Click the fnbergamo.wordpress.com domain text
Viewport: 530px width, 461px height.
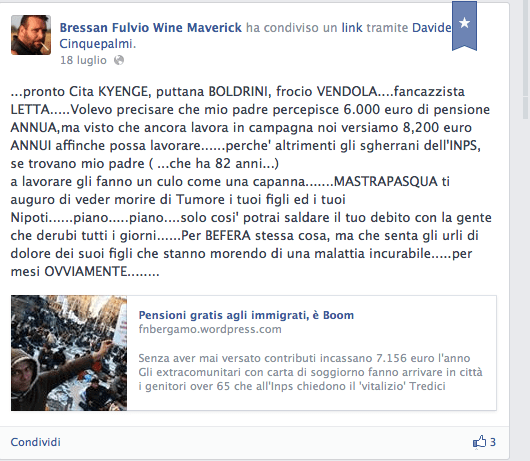click(x=210, y=329)
